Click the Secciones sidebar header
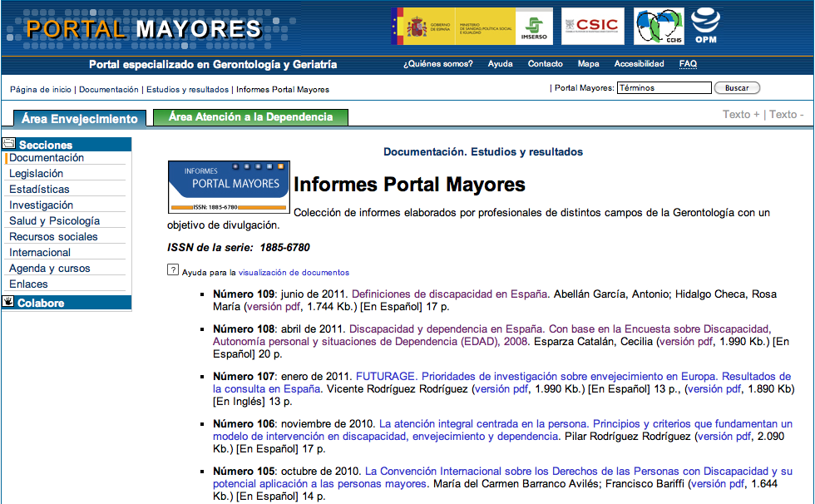This screenshot has height=504, width=815. point(67,145)
